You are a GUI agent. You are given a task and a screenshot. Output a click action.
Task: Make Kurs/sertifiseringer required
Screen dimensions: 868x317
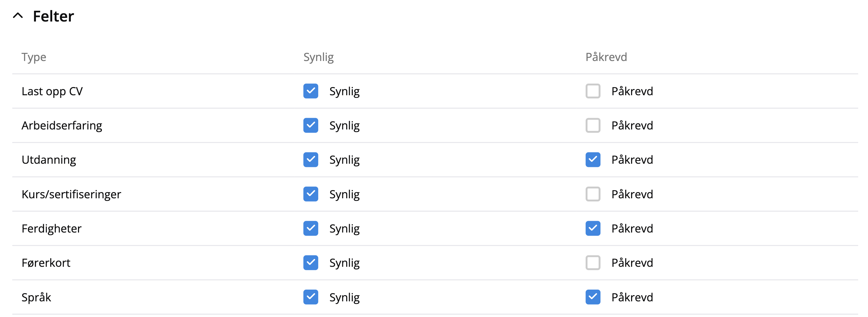pyautogui.click(x=593, y=194)
